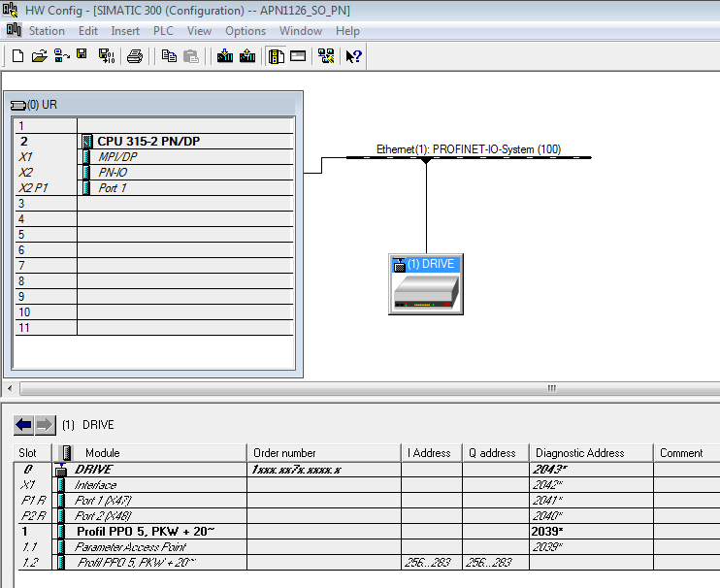Click the context Help arrow icon

point(353,56)
